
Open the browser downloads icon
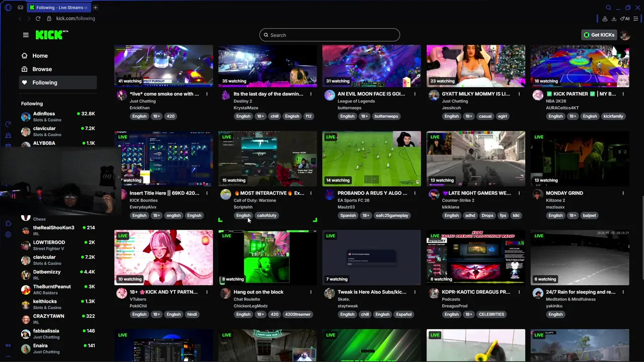614,19
